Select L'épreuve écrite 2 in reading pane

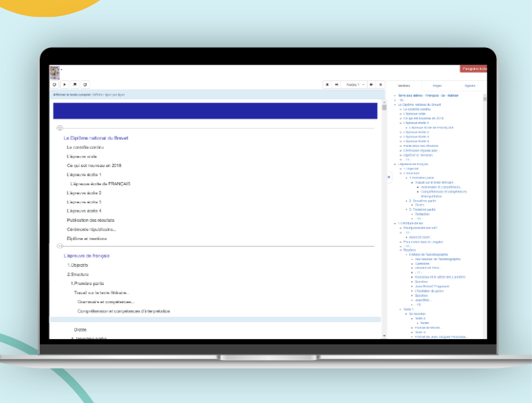84,193
